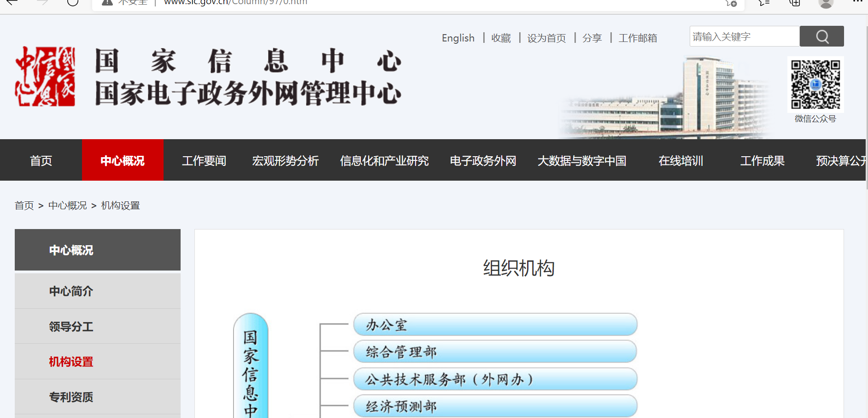Click the browser refresh icon
This screenshot has height=418, width=868.
click(73, 2)
